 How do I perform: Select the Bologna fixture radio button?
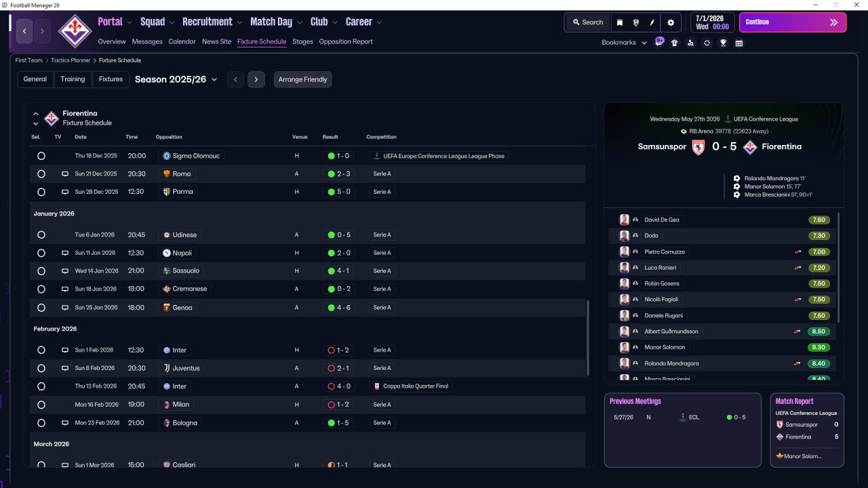[x=41, y=423]
